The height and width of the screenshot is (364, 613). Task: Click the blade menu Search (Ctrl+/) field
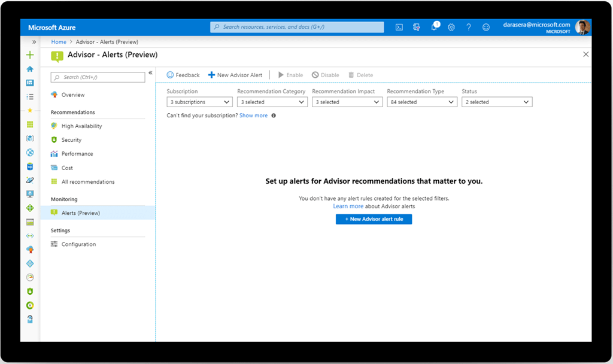coord(98,77)
